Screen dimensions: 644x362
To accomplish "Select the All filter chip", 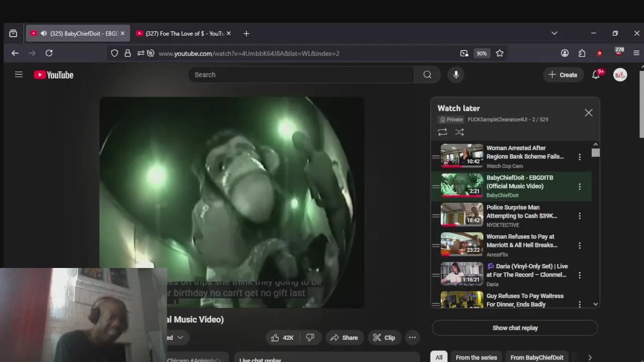I will [x=439, y=357].
